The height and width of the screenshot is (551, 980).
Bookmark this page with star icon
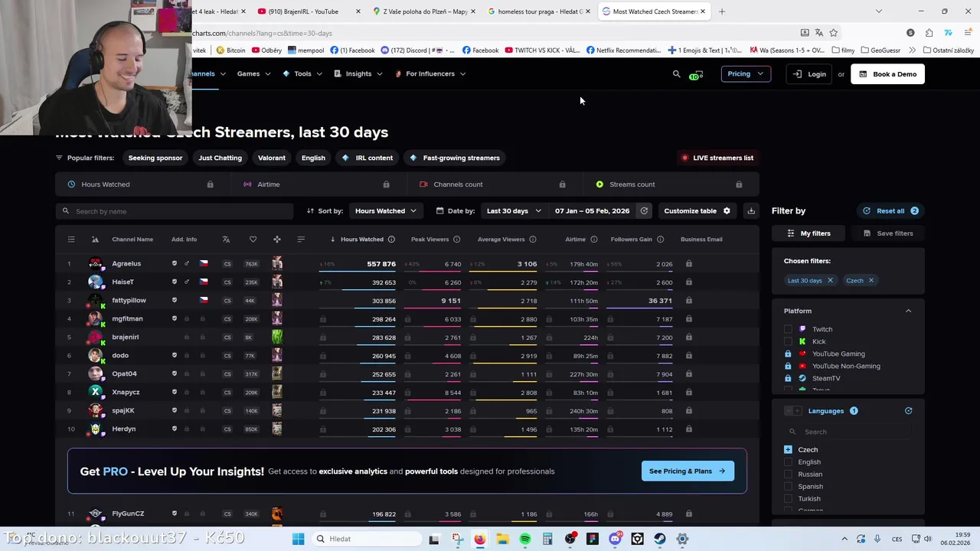pyautogui.click(x=834, y=33)
